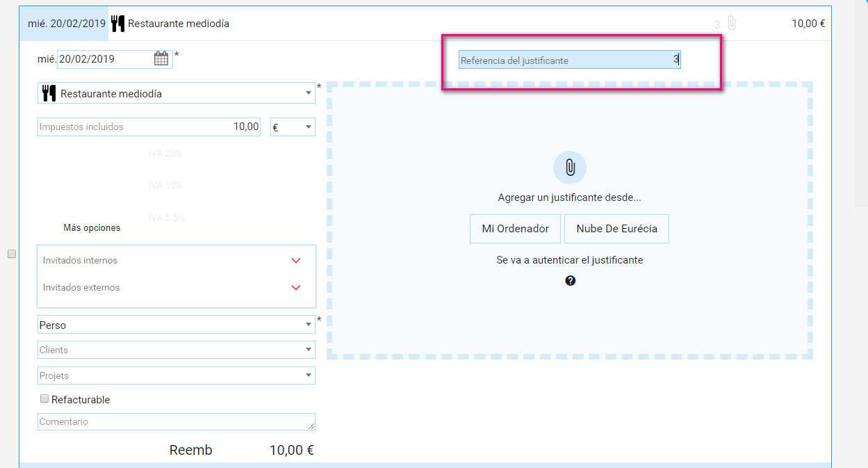Click the Más opciones link
This screenshot has width=868, height=468.
click(x=92, y=228)
